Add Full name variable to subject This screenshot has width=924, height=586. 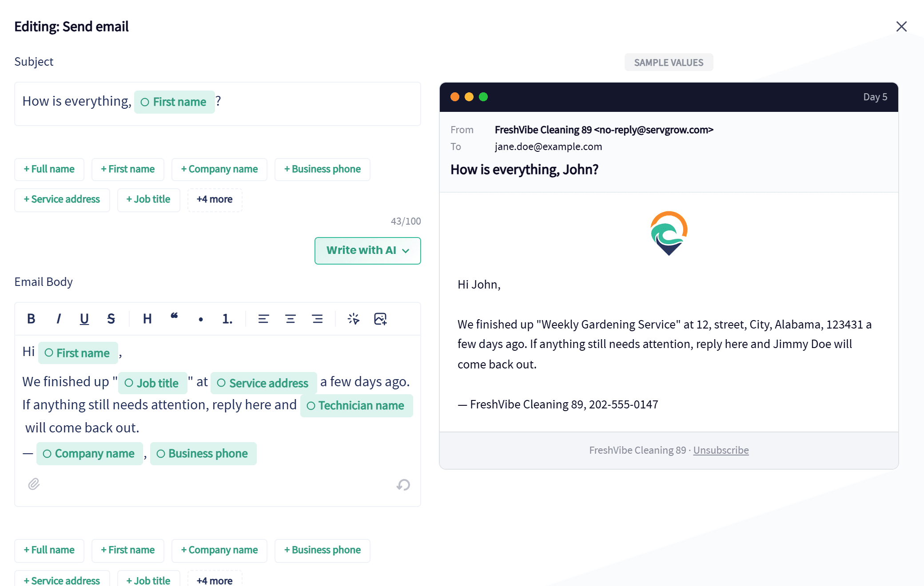[49, 170]
